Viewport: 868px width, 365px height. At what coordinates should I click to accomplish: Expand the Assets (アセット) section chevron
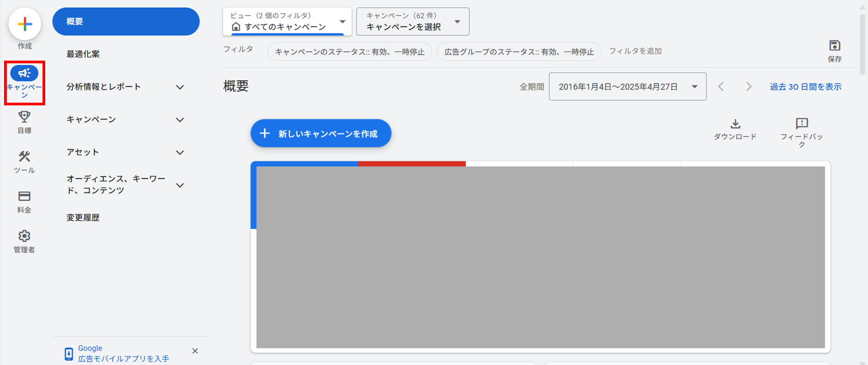(x=180, y=152)
